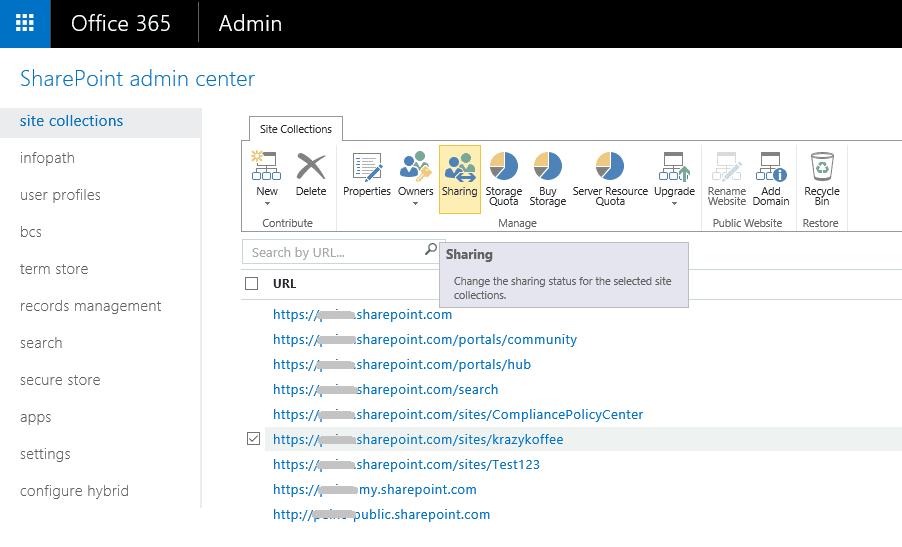Uncheck the krazykoffee site collection checkbox
The width and height of the screenshot is (902, 547).
coord(253,439)
